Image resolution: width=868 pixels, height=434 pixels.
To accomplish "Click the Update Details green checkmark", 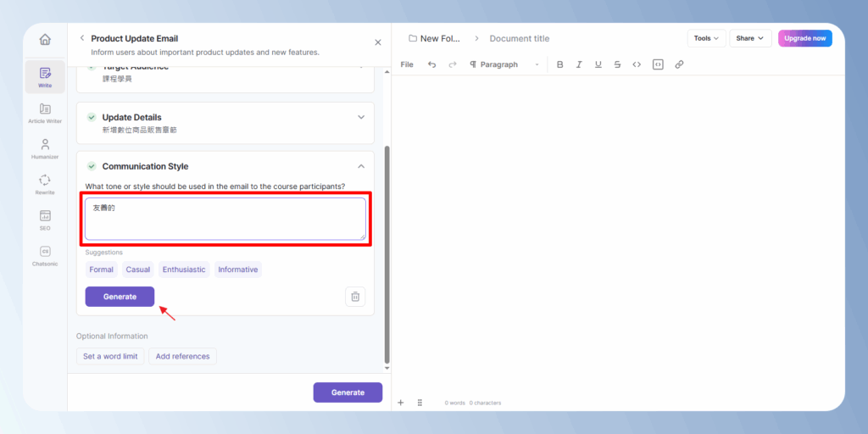I will (92, 117).
